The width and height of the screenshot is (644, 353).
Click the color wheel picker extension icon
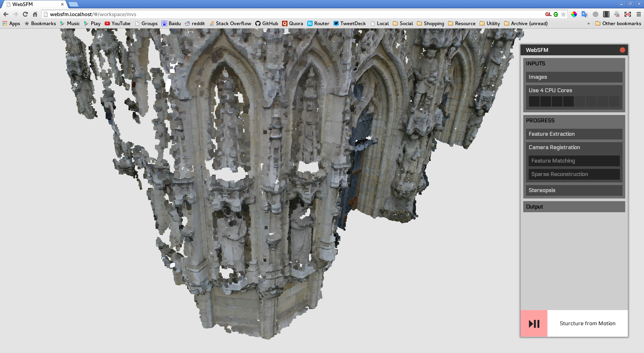point(574,14)
